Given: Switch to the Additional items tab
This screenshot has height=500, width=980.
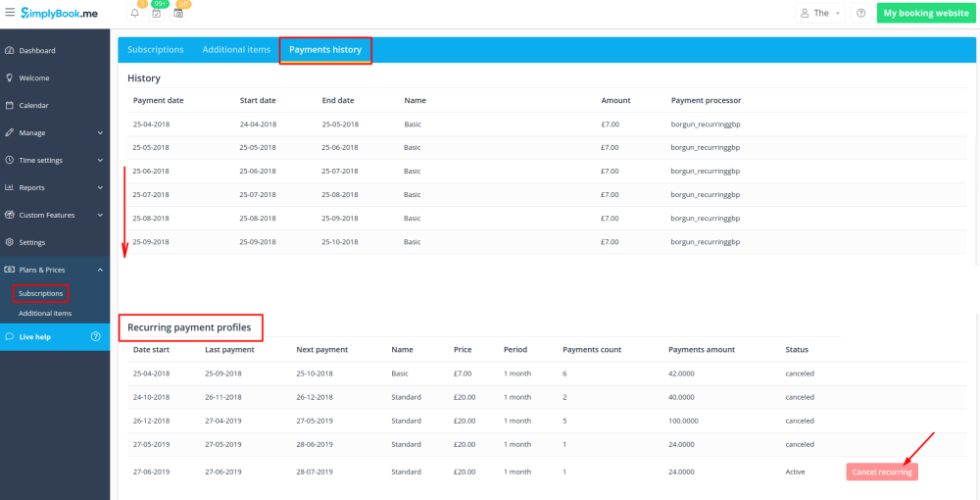Looking at the screenshot, I should click(x=236, y=50).
